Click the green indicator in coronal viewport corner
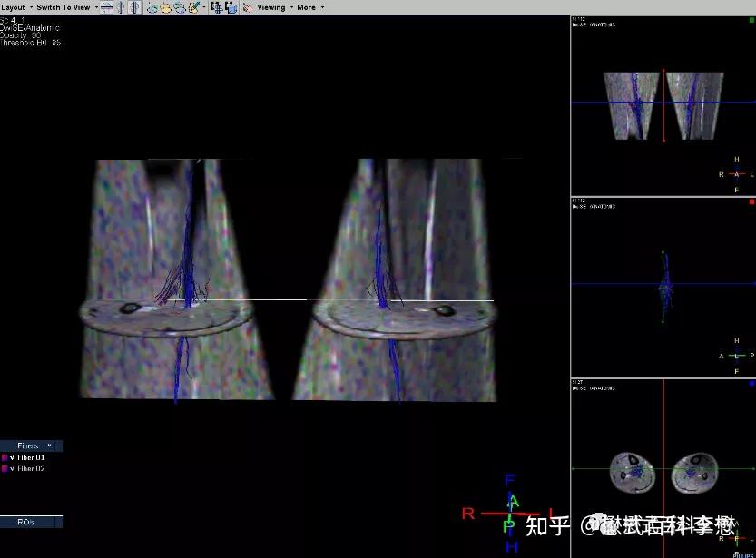756x558 pixels. click(751, 18)
